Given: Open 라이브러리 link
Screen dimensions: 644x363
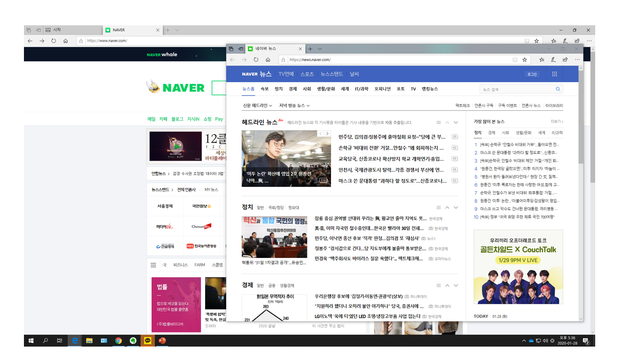Looking at the screenshot, I should point(554,106).
